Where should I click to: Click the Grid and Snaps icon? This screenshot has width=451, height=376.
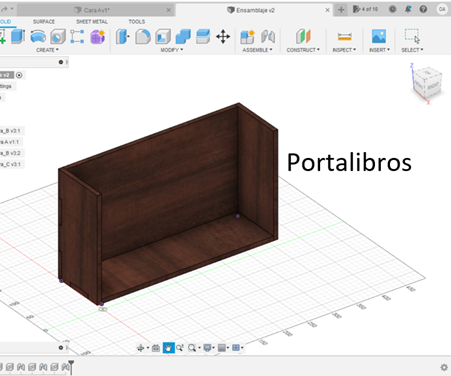(x=236, y=348)
